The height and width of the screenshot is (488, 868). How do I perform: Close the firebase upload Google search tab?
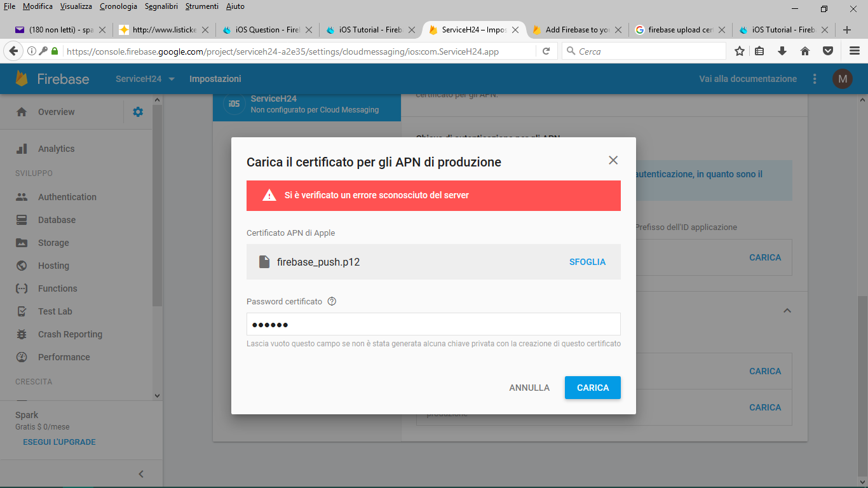(722, 30)
